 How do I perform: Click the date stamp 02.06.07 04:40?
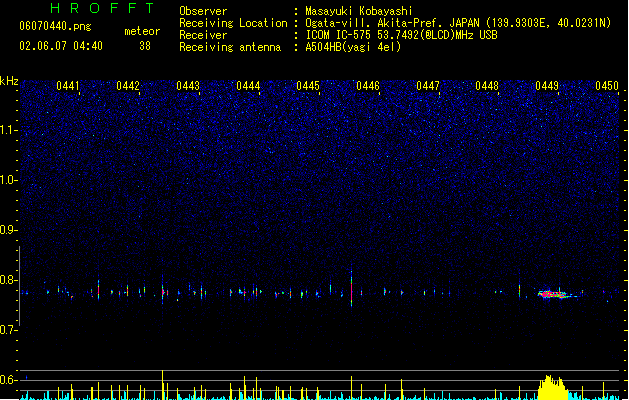pyautogui.click(x=61, y=46)
